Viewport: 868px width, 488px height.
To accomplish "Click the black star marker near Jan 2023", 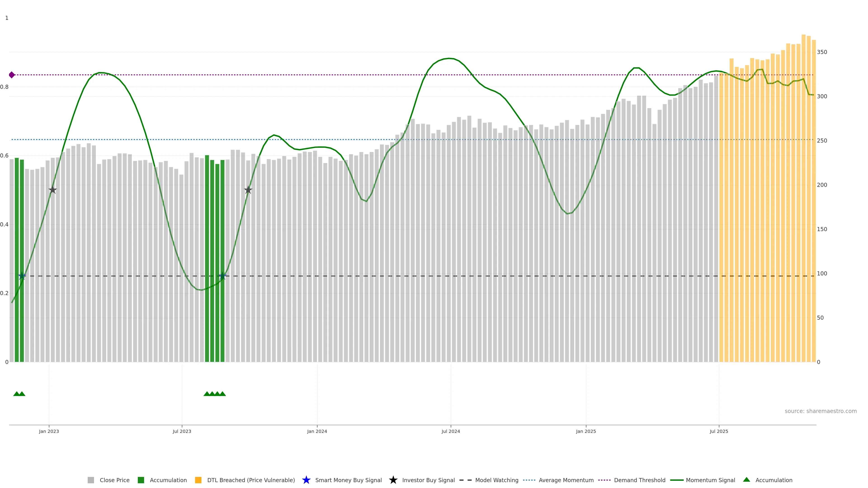I will click(53, 190).
